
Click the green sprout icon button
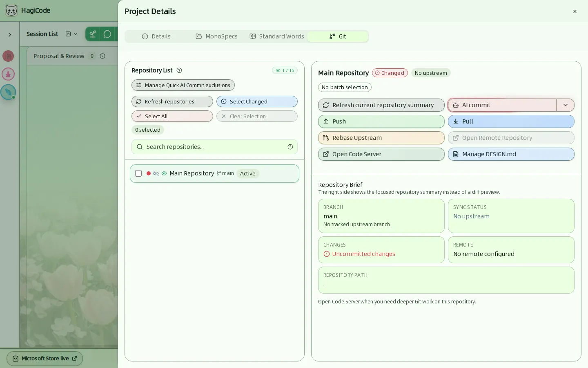click(93, 34)
